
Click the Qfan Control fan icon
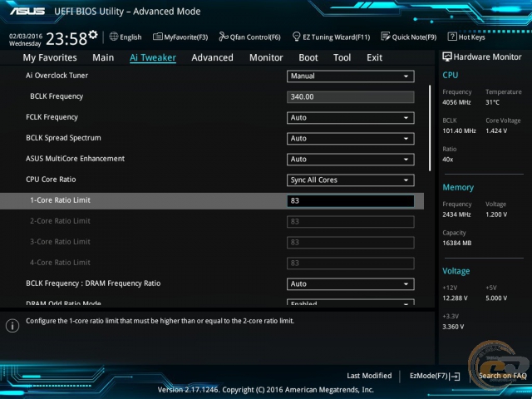224,37
